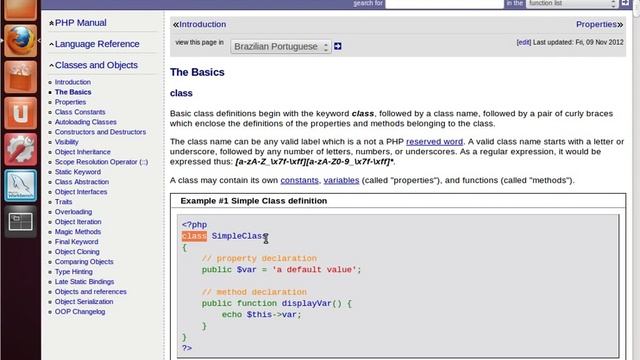Open Late Static Bindings sidebar entry
This screenshot has height=360, width=640.
pos(84,282)
